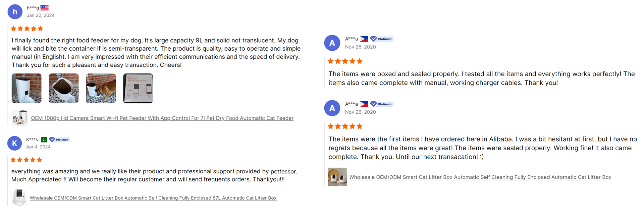
Task: Click the Platinum badge beside K***s
Action: [x=59, y=140]
